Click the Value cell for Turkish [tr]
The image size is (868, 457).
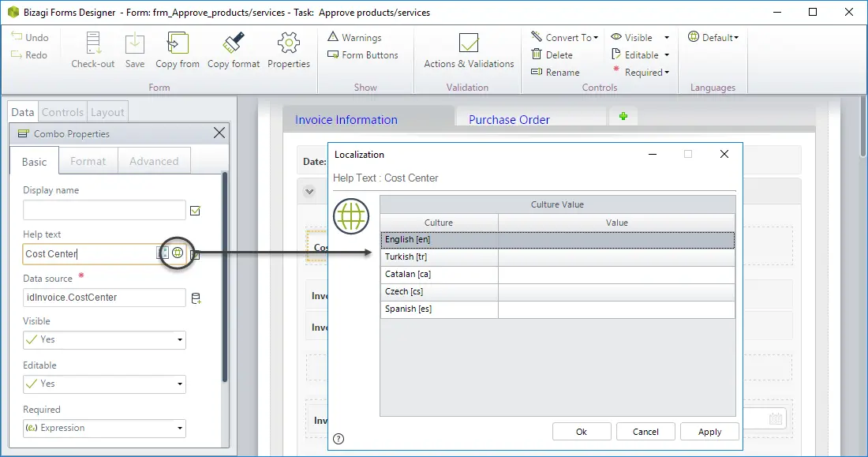(617, 257)
